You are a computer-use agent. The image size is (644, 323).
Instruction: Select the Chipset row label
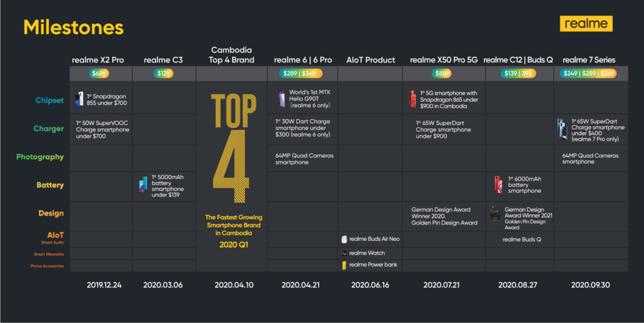click(x=49, y=100)
